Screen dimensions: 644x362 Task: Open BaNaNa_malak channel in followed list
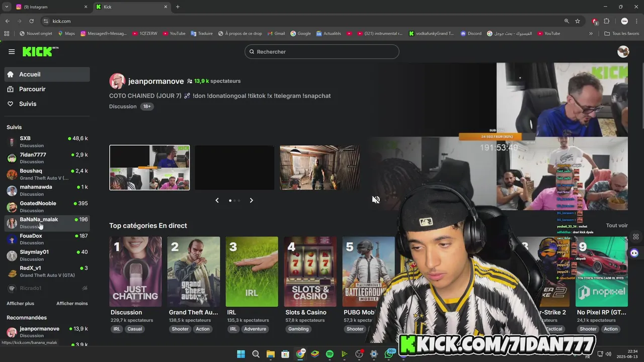[x=47, y=223]
